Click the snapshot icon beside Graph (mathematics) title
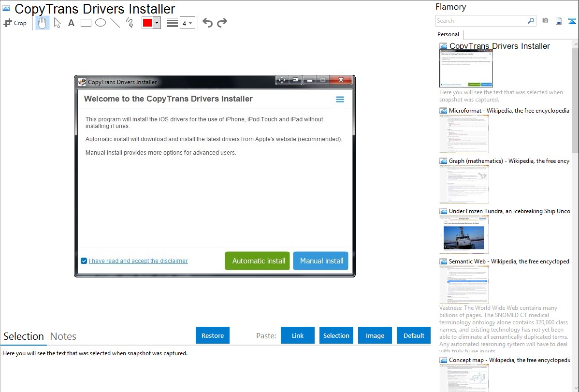This screenshot has height=392, width=579. (443, 161)
